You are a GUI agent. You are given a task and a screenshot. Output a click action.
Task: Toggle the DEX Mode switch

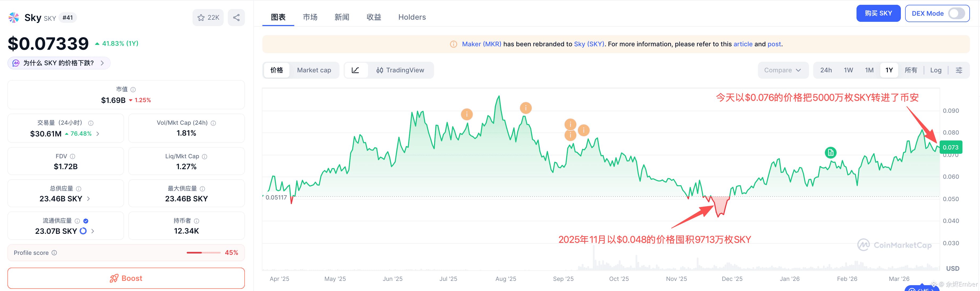tap(956, 13)
